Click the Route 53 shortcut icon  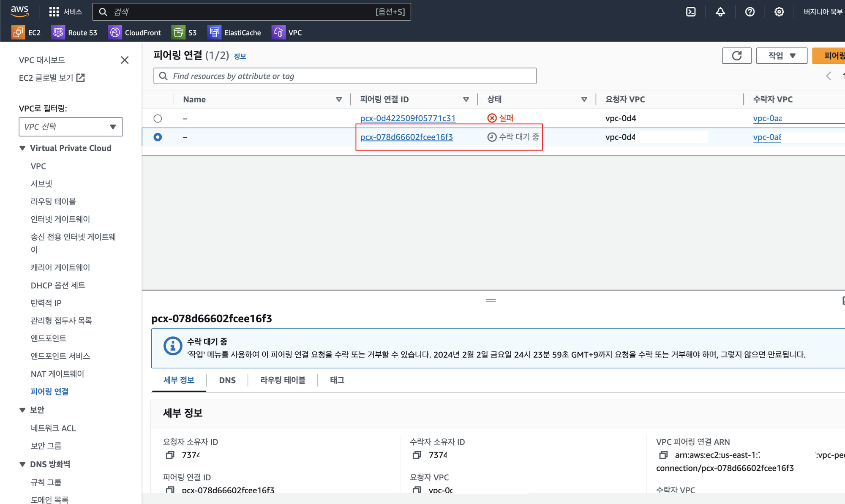58,33
